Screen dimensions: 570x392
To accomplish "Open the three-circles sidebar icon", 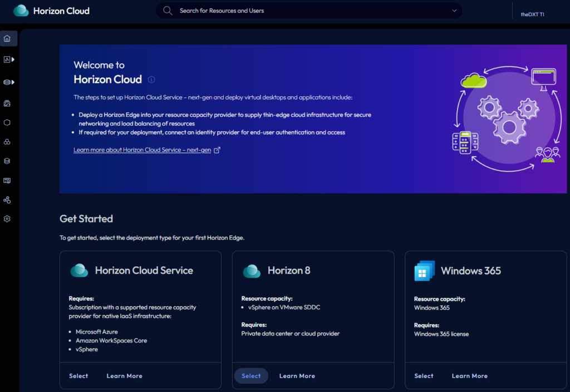I will coord(7,142).
